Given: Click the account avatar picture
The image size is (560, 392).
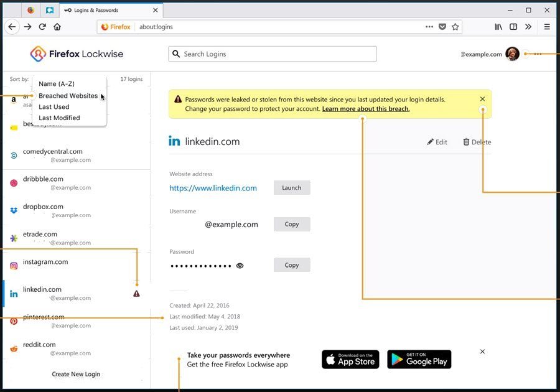Looking at the screenshot, I should tap(512, 54).
